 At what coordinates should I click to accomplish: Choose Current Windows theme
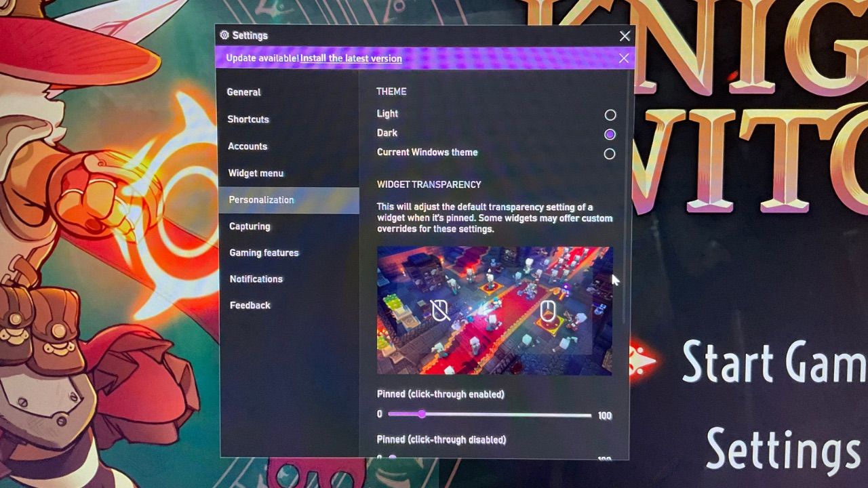pyautogui.click(x=610, y=154)
